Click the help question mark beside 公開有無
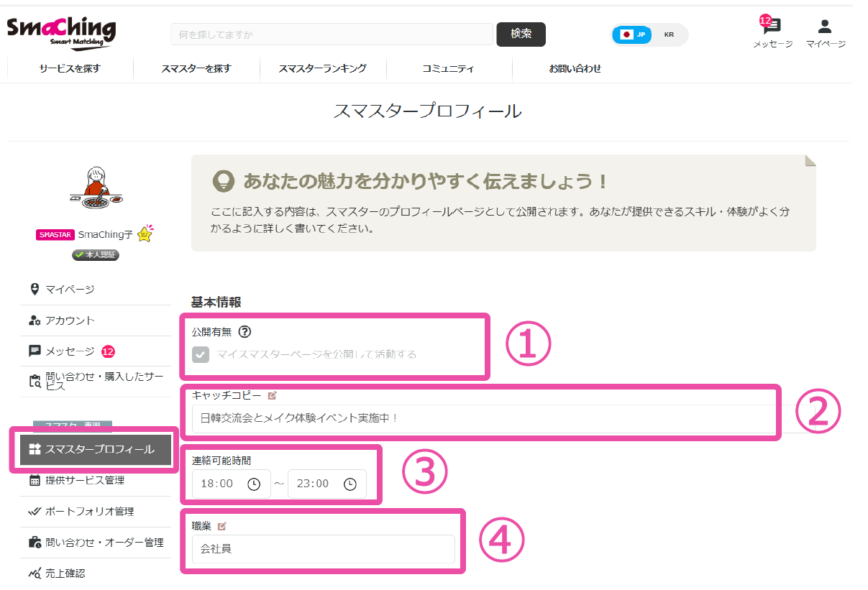 click(245, 332)
